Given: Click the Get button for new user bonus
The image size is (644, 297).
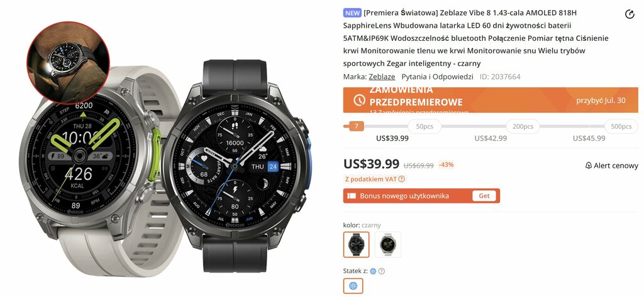Looking at the screenshot, I should click(x=484, y=196).
